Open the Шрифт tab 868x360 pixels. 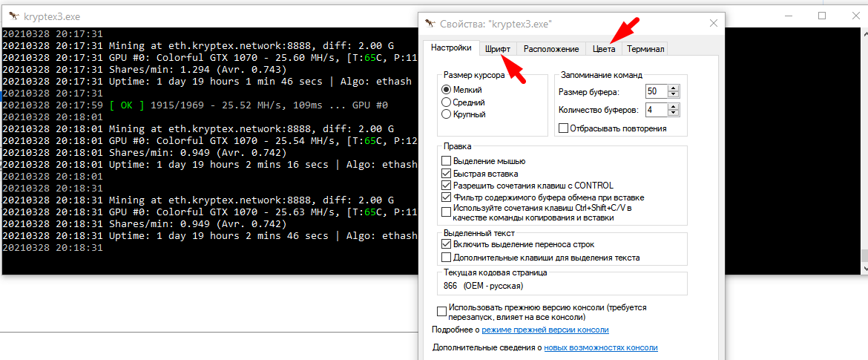(498, 49)
